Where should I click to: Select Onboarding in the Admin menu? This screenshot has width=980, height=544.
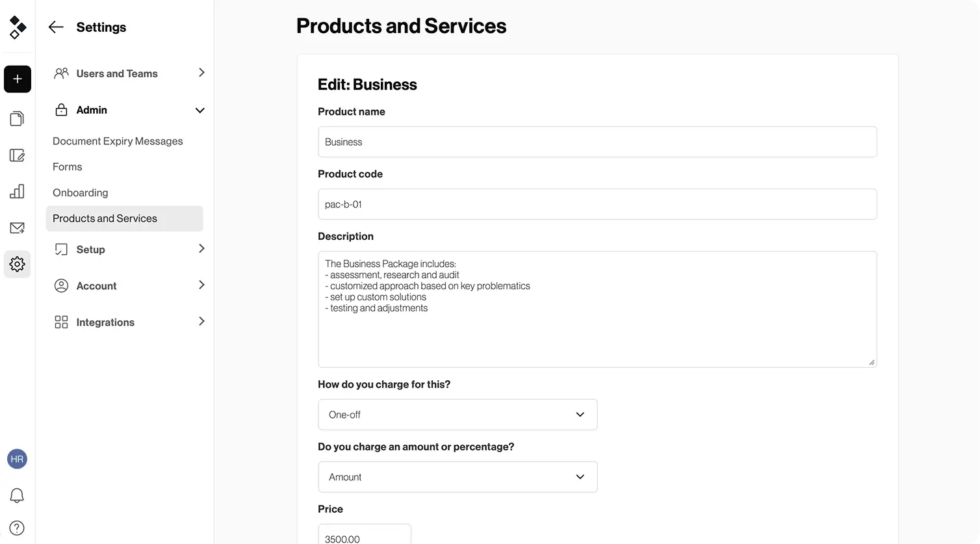point(80,192)
